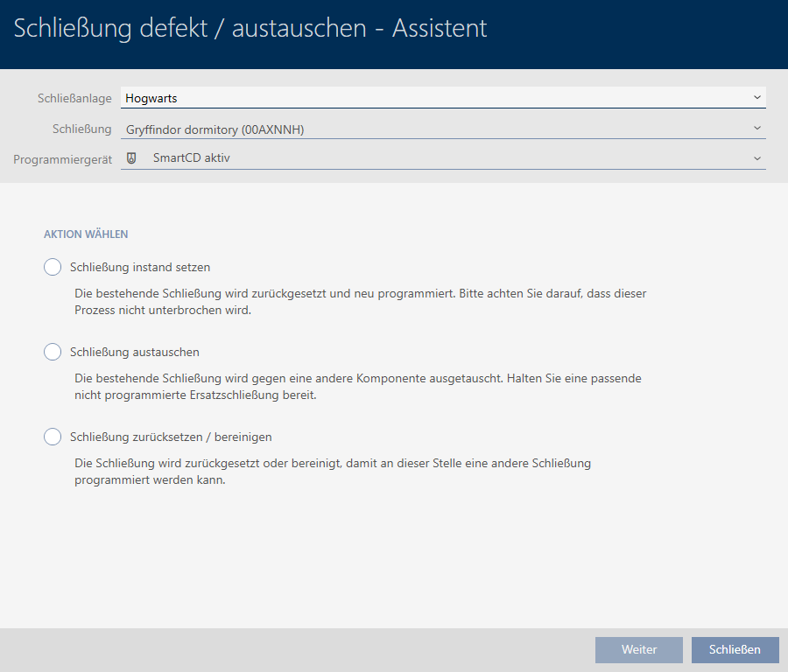Click the description text about replacing with Ersatzschließung
Image resolution: width=788 pixels, height=672 pixels.
(361, 387)
